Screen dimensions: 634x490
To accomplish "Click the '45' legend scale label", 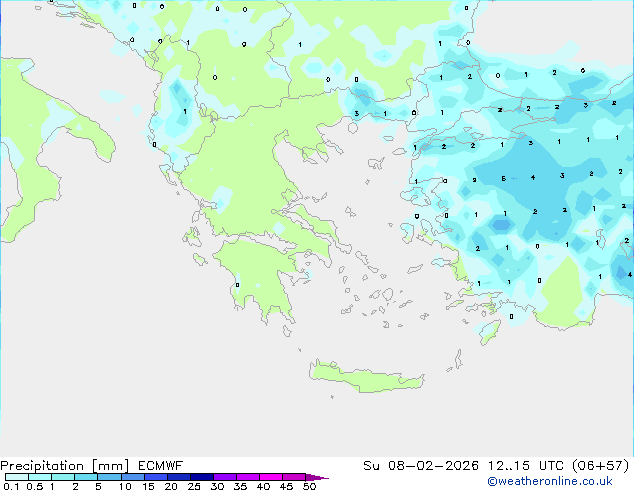I will tap(286, 486).
